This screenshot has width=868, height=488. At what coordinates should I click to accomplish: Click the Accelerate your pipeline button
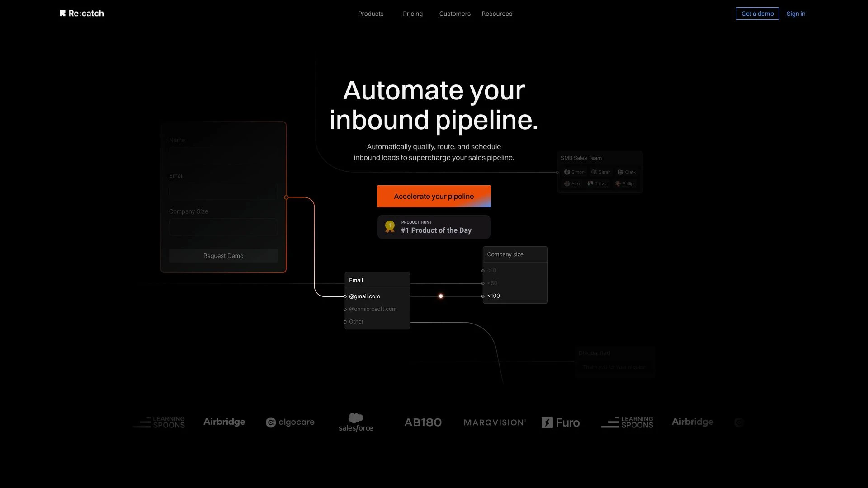434,196
